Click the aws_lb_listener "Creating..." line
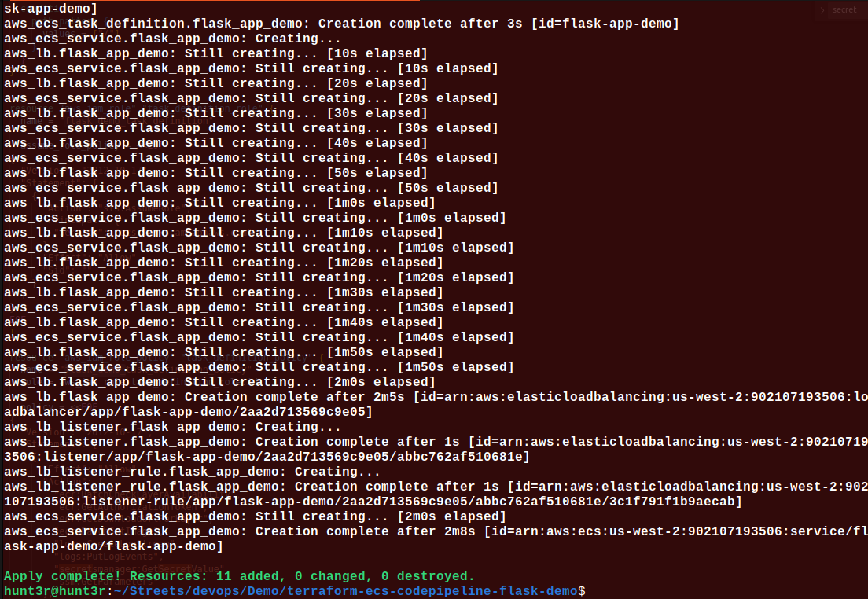Viewport: 868px width, 599px height. pos(171,427)
